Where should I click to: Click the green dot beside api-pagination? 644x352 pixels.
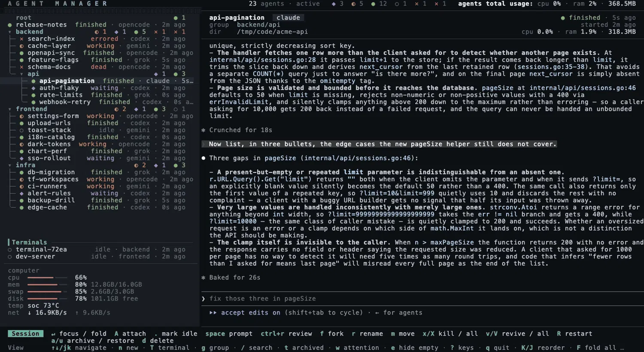click(33, 81)
